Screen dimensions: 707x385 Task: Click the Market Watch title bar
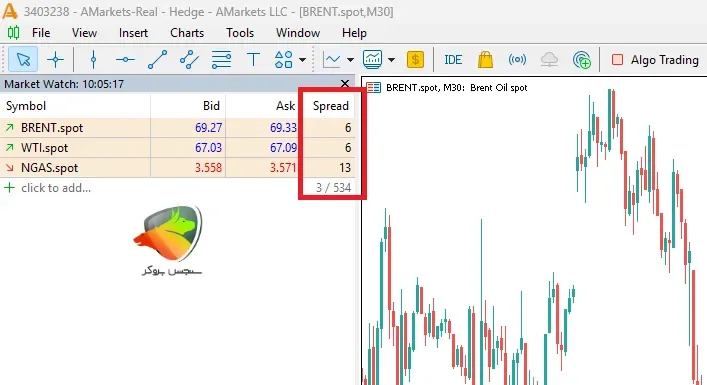tap(178, 84)
